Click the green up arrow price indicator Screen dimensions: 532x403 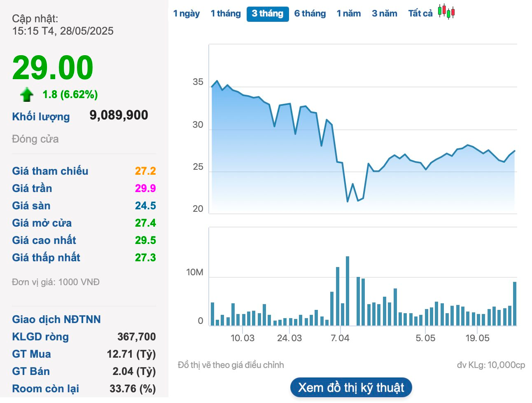(x=27, y=94)
